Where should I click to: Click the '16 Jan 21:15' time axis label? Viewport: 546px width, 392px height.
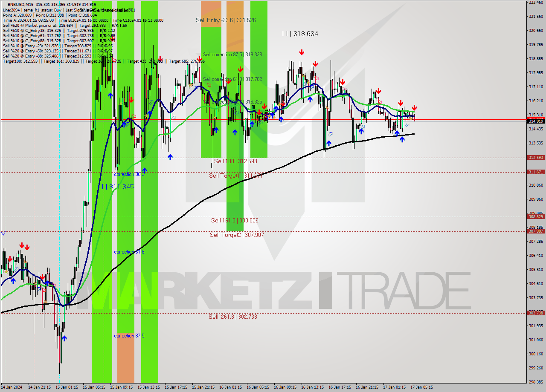(x=367, y=388)
